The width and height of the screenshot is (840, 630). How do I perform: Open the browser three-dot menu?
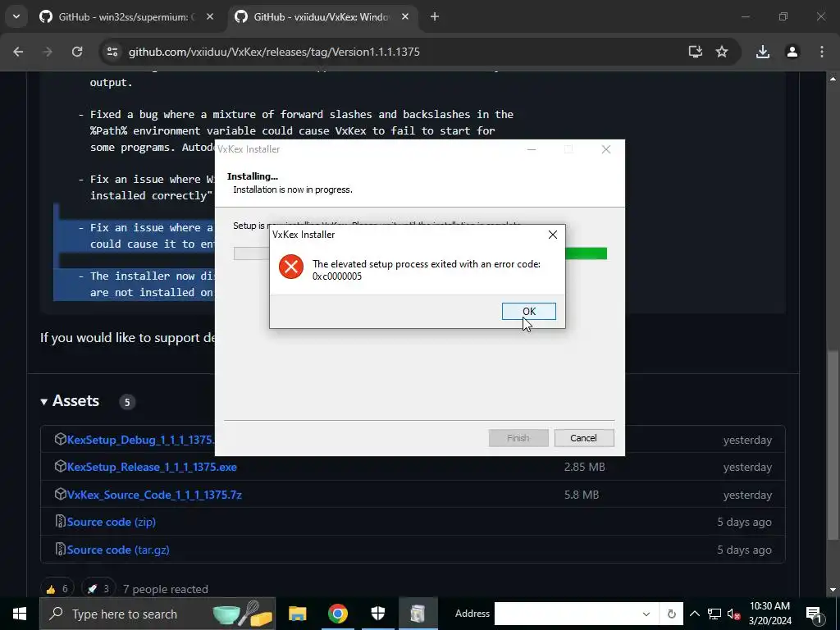[x=822, y=52]
